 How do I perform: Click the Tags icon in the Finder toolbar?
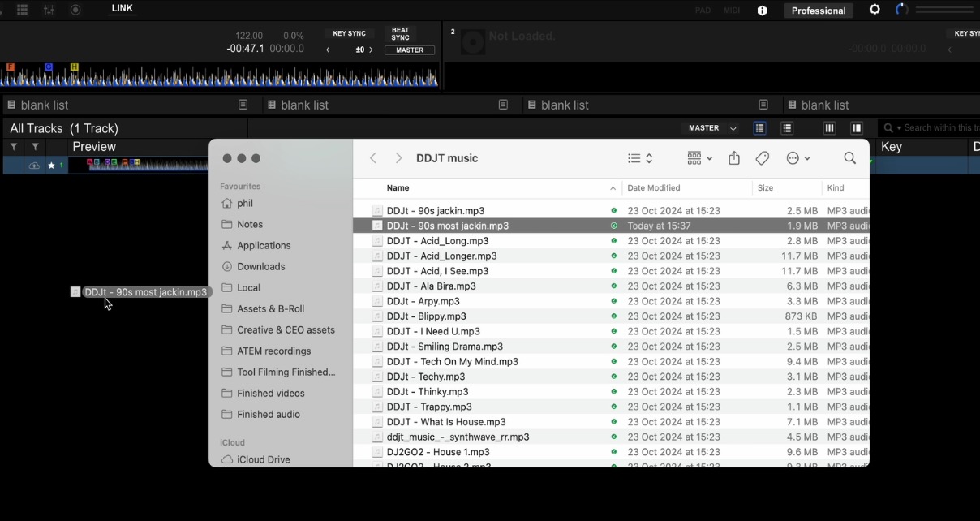coord(763,157)
